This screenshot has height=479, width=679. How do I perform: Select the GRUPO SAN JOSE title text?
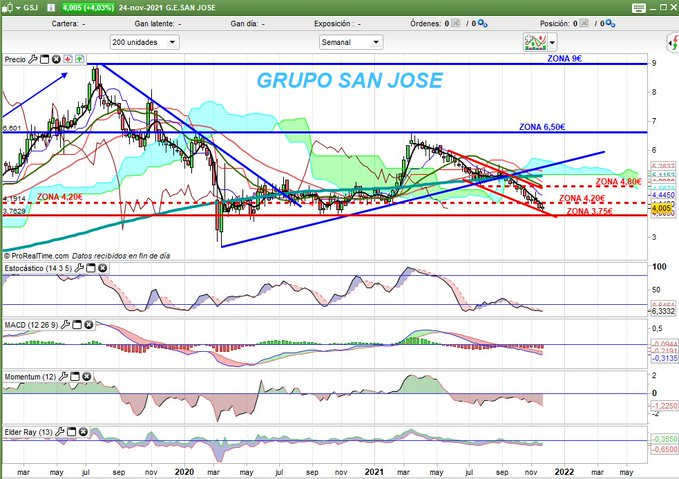(350, 81)
